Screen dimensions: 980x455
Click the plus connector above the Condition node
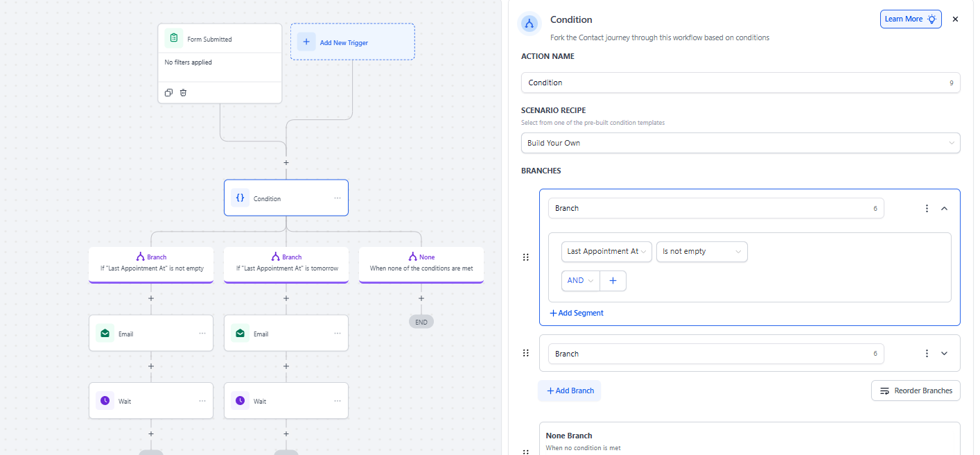286,163
